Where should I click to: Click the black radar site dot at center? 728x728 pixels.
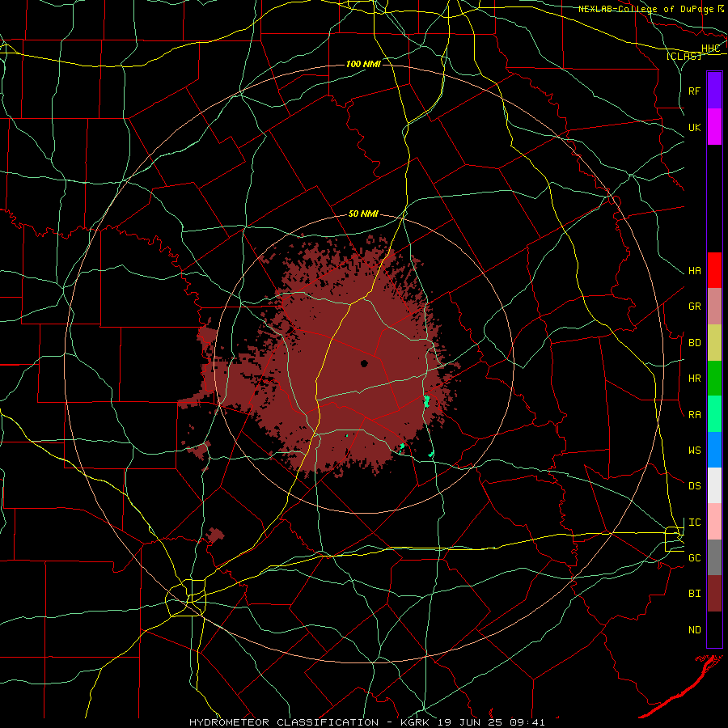click(x=364, y=363)
